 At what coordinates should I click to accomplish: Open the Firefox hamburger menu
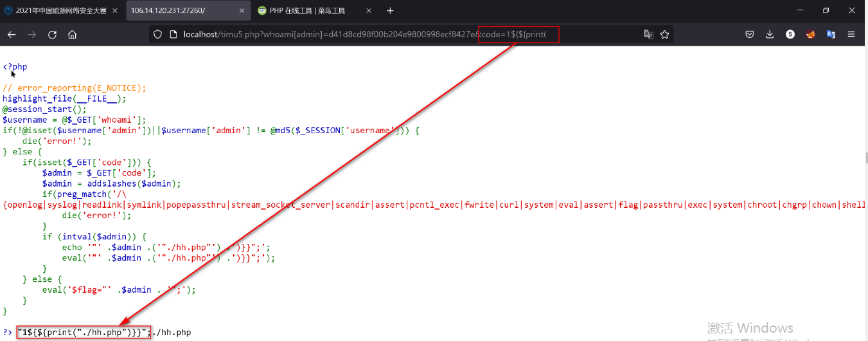pyautogui.click(x=851, y=35)
